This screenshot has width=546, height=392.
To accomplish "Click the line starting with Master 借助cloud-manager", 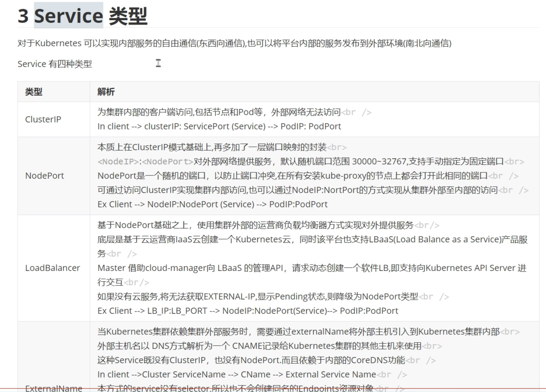I will (311, 268).
